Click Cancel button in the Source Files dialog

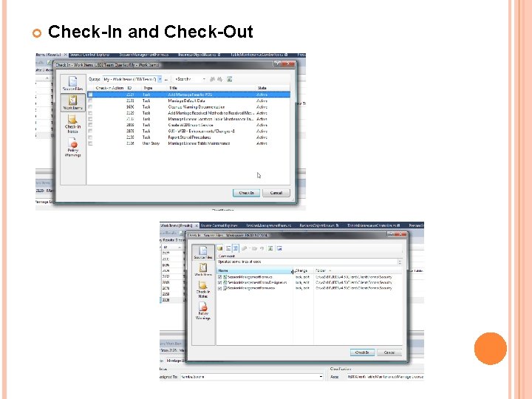[x=389, y=352]
